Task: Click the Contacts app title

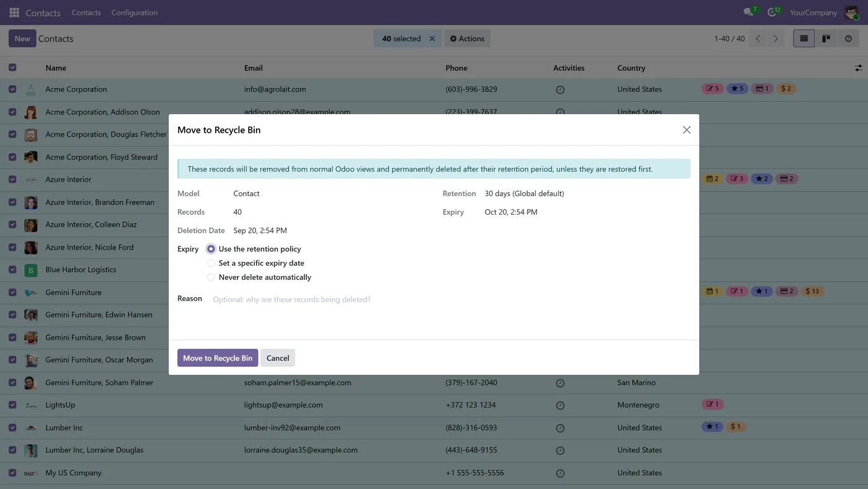Action: pyautogui.click(x=43, y=12)
